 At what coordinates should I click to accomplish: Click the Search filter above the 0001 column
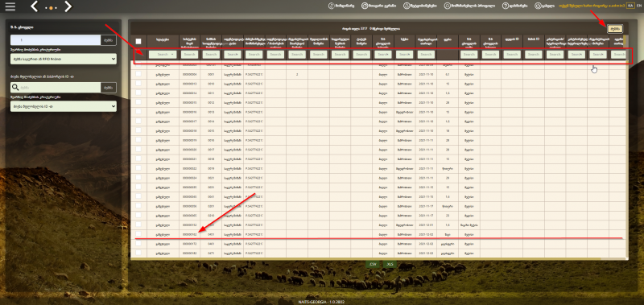click(211, 54)
